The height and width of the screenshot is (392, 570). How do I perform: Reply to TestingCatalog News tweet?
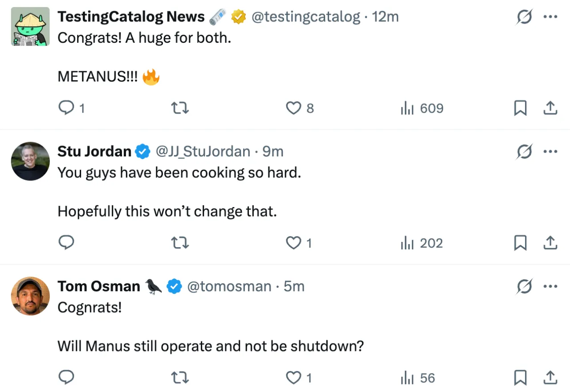pos(67,108)
